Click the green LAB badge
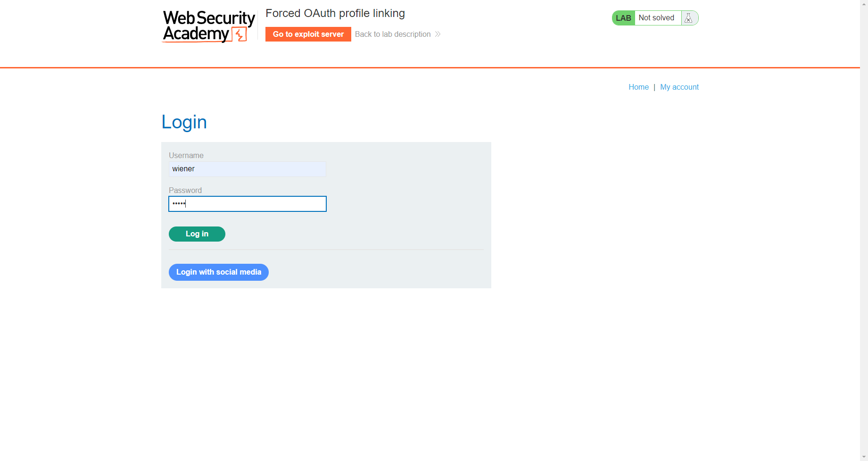 pos(623,17)
